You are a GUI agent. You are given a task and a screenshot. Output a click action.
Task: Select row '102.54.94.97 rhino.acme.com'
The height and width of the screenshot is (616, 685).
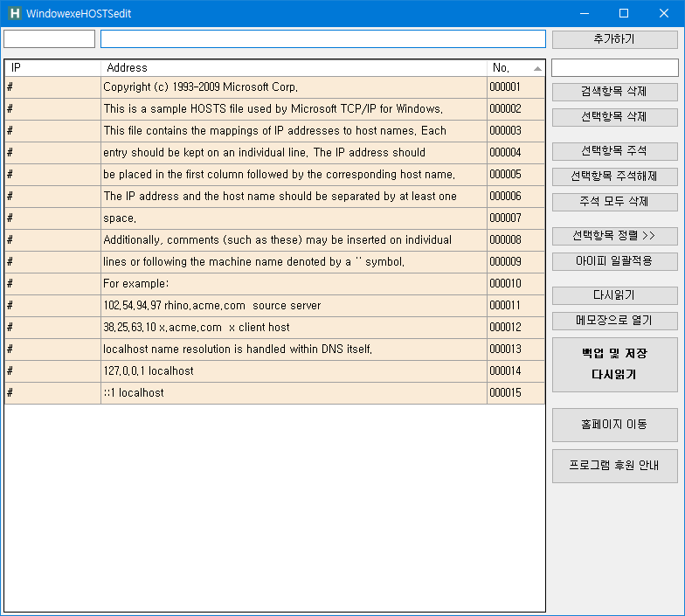pyautogui.click(x=274, y=306)
